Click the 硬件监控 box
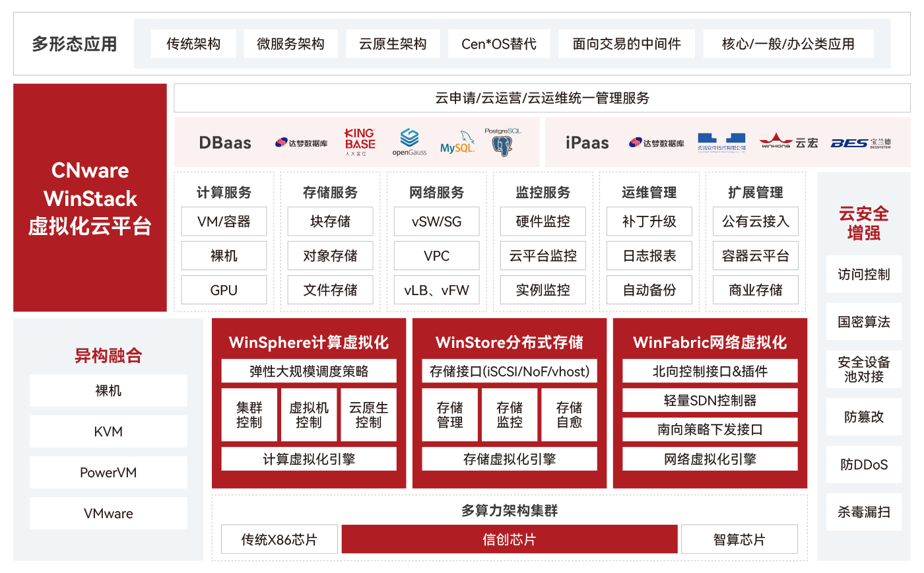This screenshot has width=924, height=573. coord(543,221)
